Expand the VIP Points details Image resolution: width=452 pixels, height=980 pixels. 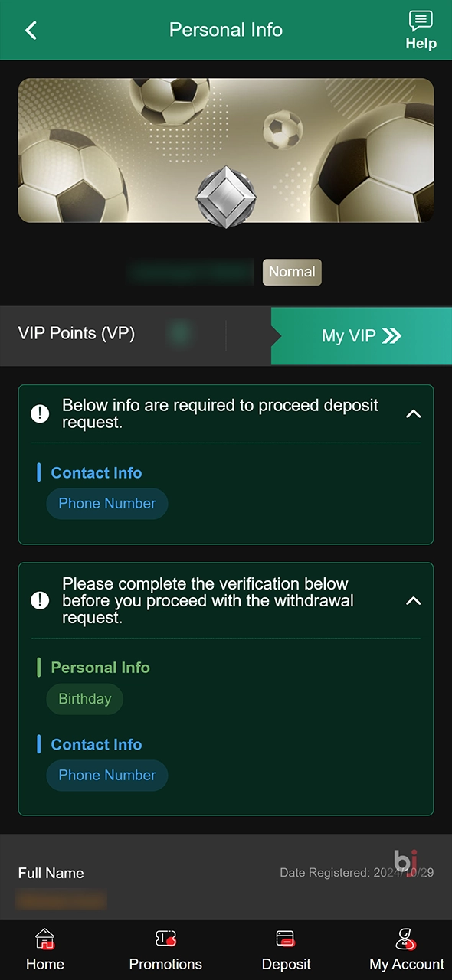pos(76,333)
